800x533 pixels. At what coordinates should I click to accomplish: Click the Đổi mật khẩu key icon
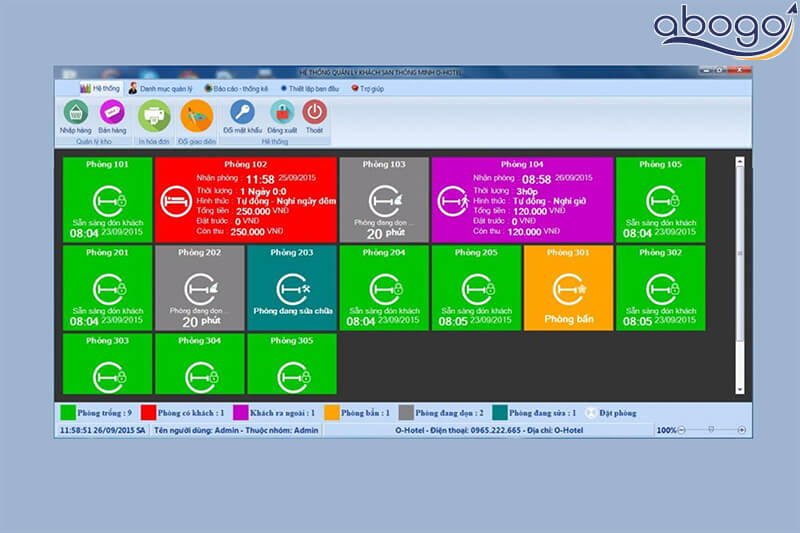[x=242, y=112]
